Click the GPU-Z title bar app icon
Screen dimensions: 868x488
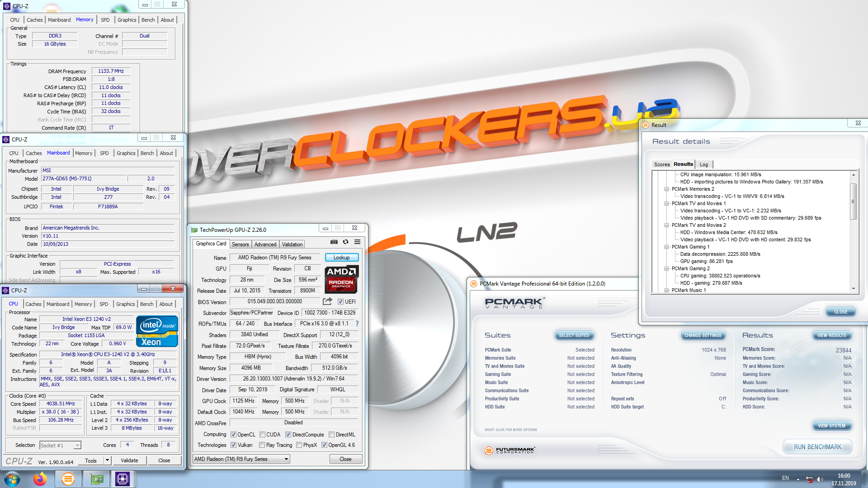pyautogui.click(x=194, y=230)
